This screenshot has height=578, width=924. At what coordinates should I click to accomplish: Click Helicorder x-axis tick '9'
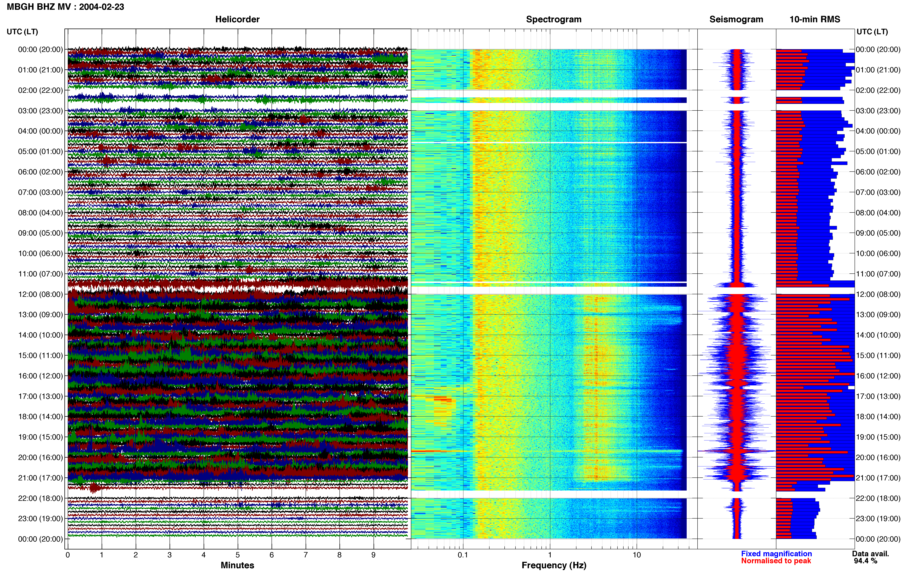pos(373,555)
